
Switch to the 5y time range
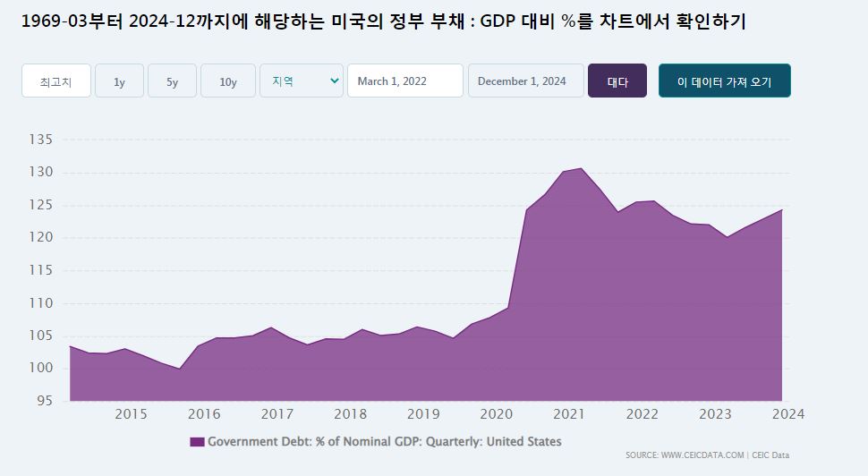point(172,81)
